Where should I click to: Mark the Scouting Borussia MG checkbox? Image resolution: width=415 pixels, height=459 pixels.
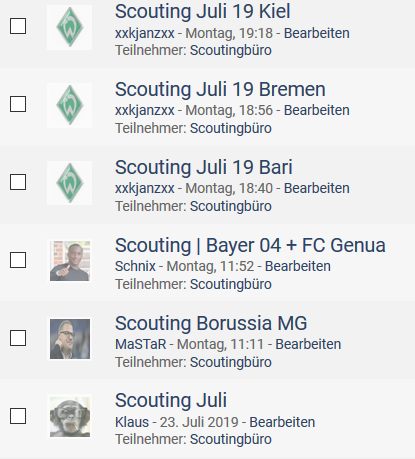tap(18, 338)
